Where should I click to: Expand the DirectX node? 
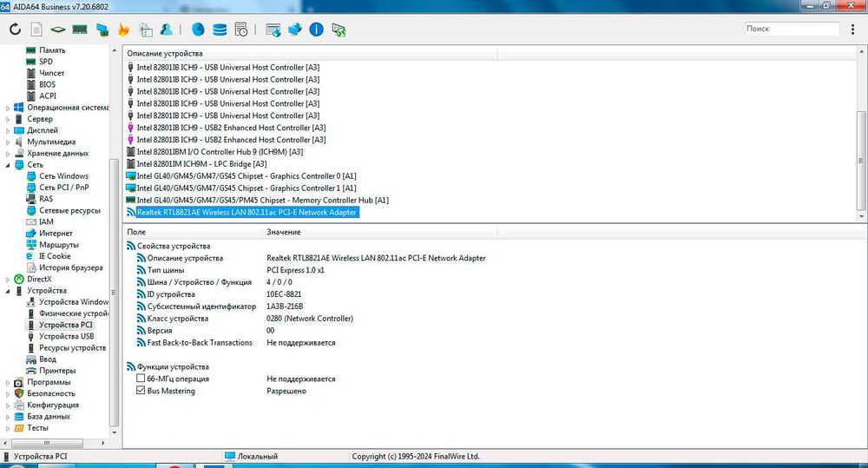tap(8, 280)
